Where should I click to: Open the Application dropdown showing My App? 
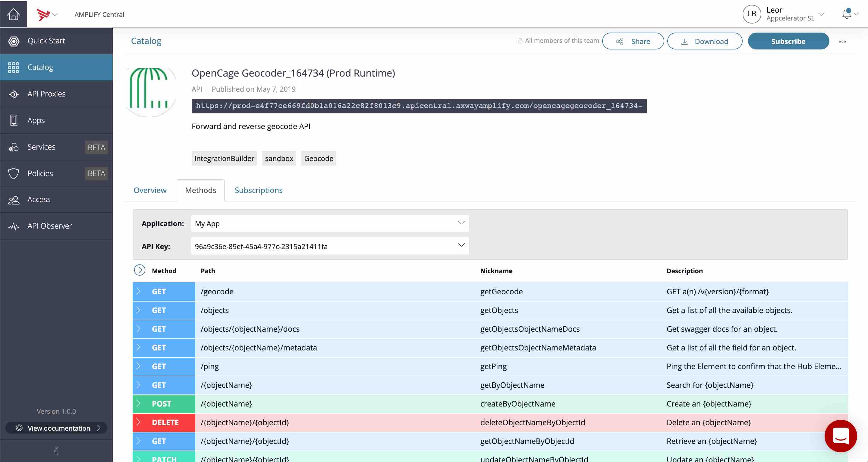(x=330, y=223)
